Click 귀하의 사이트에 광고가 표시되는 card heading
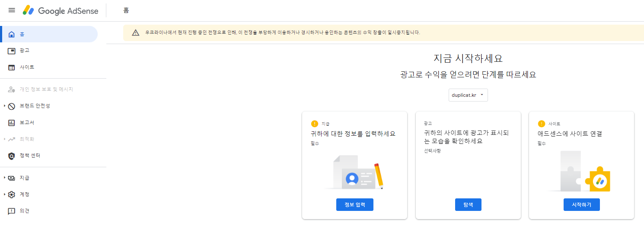644x239 pixels. [x=466, y=137]
